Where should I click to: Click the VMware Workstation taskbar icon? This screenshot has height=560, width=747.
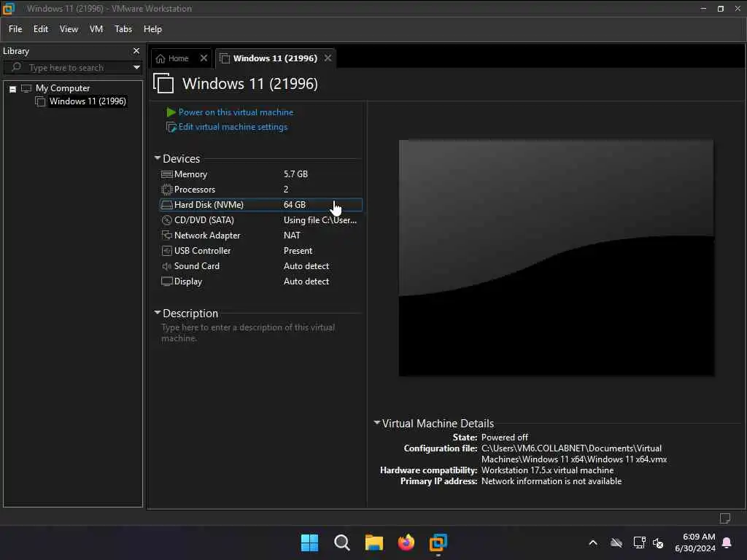pos(438,542)
